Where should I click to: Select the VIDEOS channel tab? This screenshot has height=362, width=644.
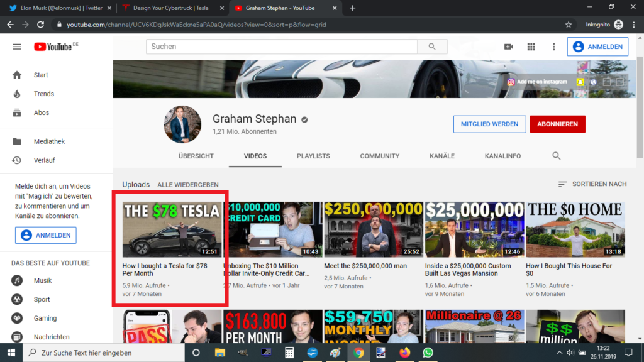[x=255, y=156]
